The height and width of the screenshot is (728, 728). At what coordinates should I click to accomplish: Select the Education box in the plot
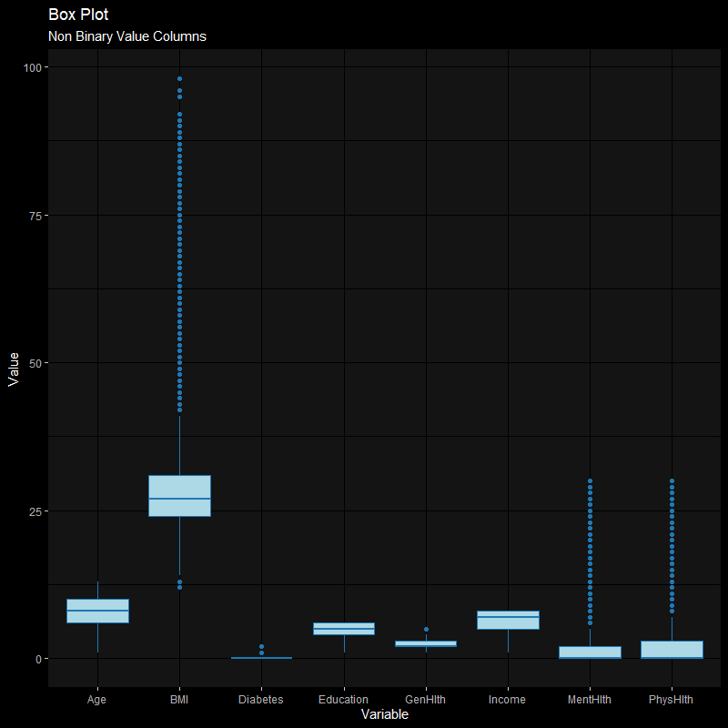(x=344, y=629)
